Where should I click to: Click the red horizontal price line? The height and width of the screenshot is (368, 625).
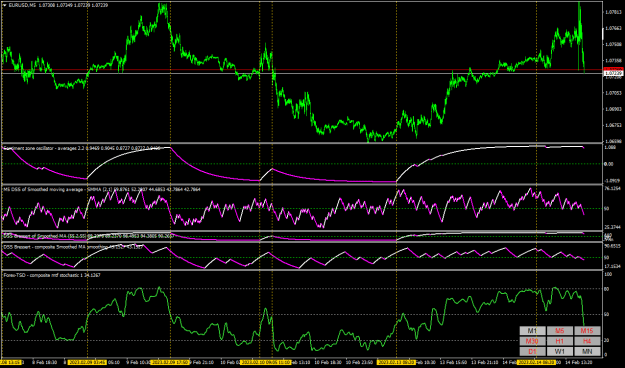[x=302, y=70]
